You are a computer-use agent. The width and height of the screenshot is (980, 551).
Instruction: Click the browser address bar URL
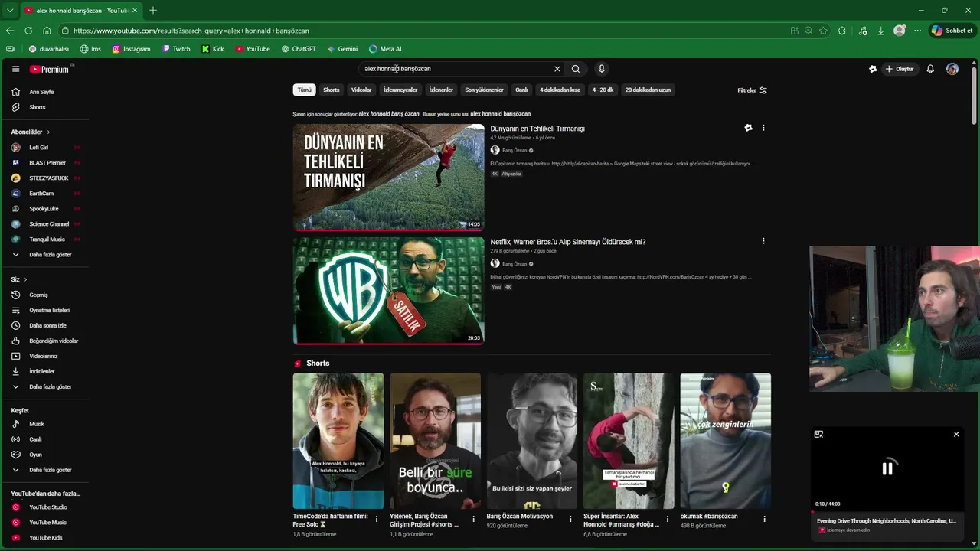191,31
